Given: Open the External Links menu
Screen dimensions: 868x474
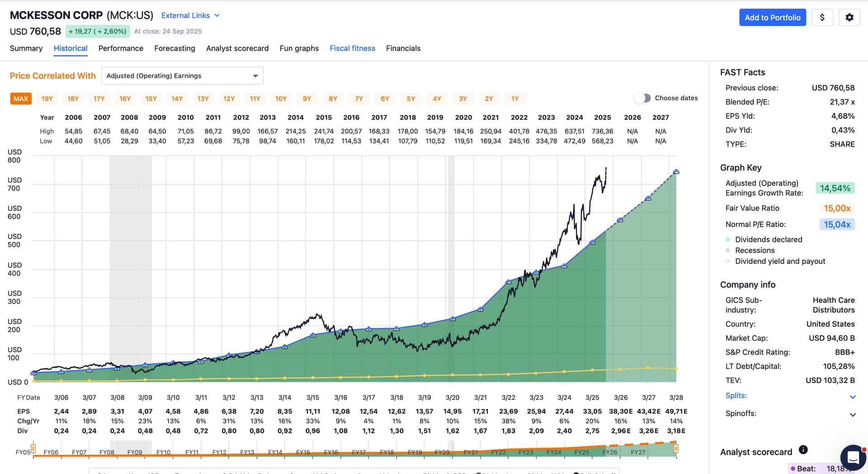Looking at the screenshot, I should pyautogui.click(x=190, y=15).
